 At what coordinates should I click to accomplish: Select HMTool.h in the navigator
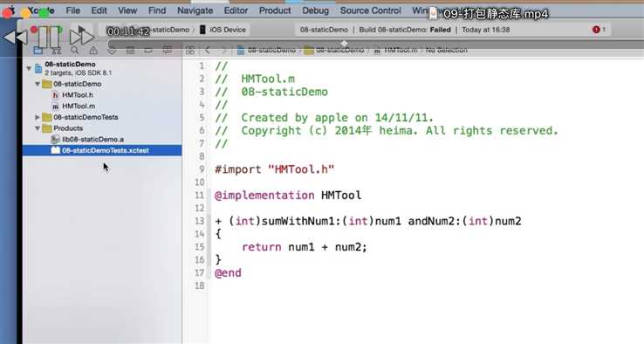(102, 95)
